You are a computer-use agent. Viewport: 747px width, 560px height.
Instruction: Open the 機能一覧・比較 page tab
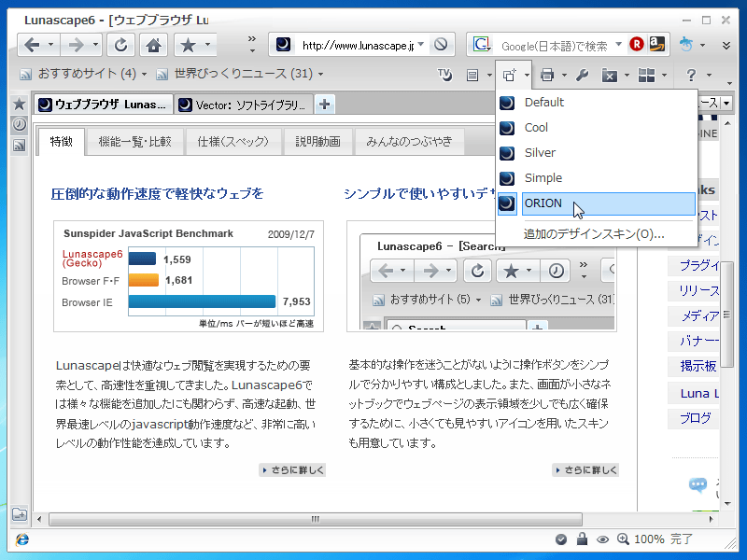click(x=134, y=142)
